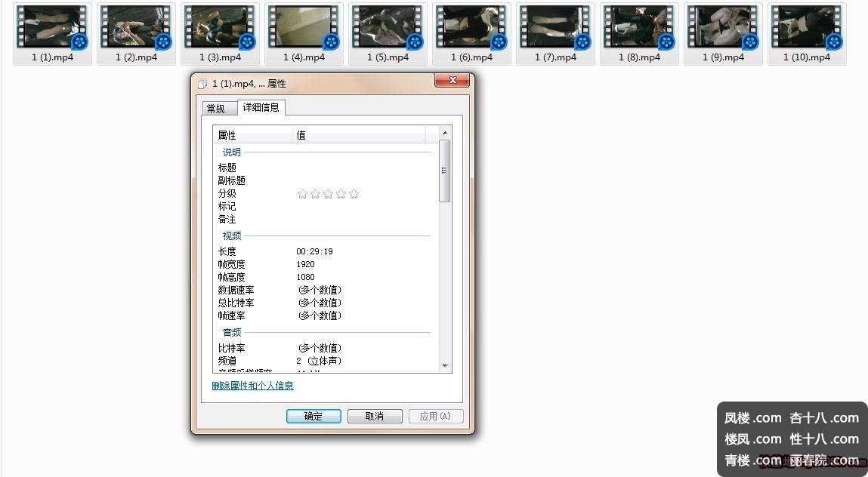Image resolution: width=868 pixels, height=477 pixels.
Task: Click the 确定 button
Action: click(314, 416)
